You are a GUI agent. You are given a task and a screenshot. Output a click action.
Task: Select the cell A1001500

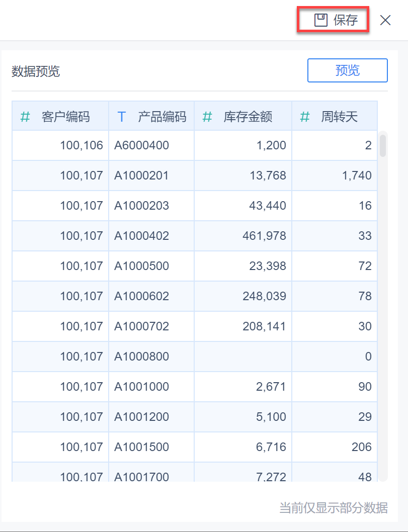pyautogui.click(x=151, y=447)
